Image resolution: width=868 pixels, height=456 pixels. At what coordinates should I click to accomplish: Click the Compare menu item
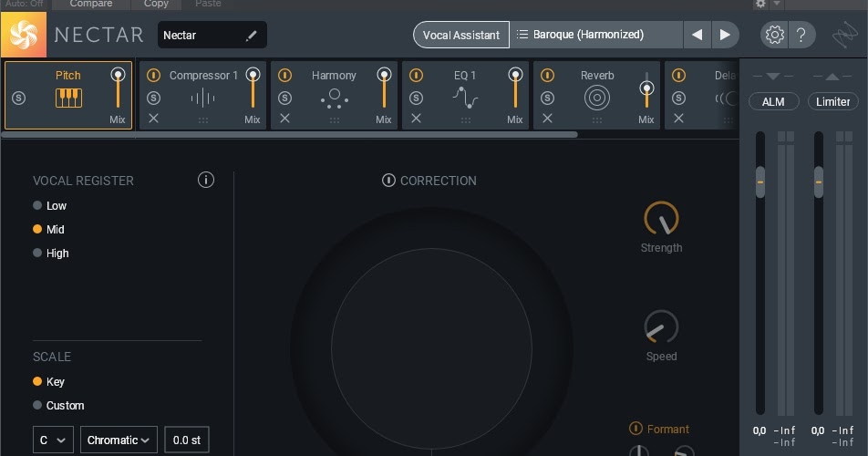(91, 4)
